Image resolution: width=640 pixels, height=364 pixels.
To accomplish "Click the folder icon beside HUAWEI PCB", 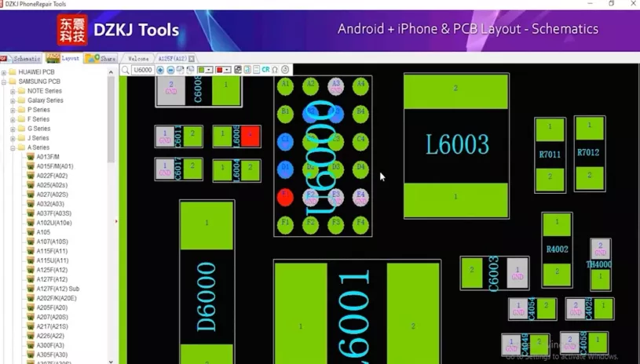I will [13, 72].
